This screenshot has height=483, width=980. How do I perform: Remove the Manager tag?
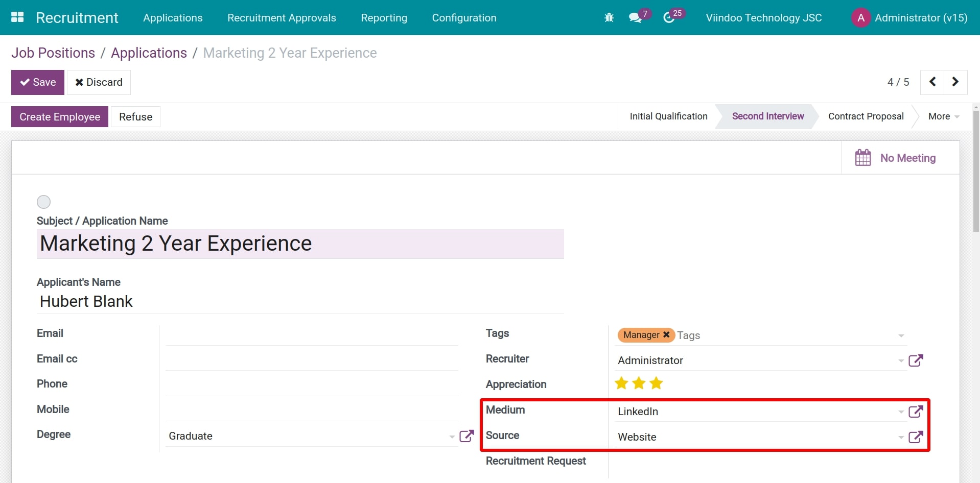coord(666,335)
